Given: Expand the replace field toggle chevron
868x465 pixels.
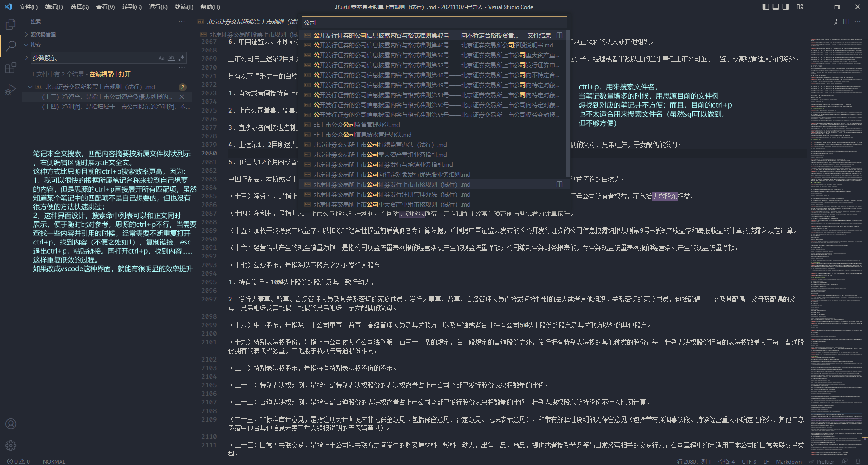Looking at the screenshot, I should 26,58.
